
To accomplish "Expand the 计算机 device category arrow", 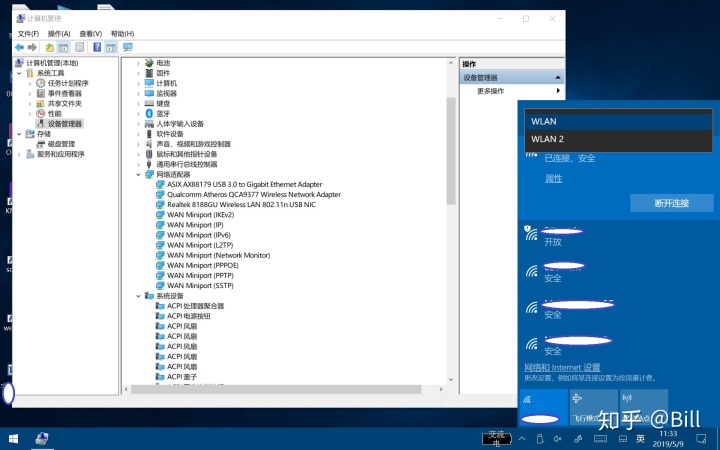I will click(x=138, y=83).
